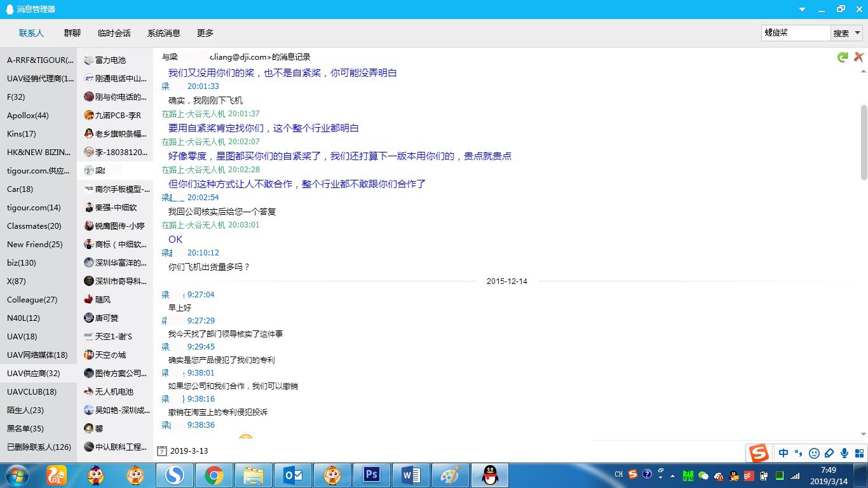The width and height of the screenshot is (868, 488).
Task: Click the network signal tray icon
Action: 794,475
